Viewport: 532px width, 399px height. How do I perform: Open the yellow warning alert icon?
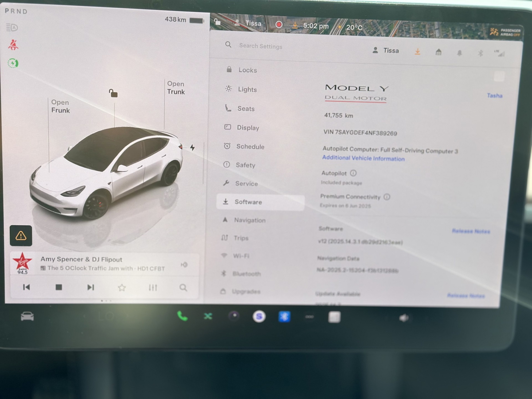[21, 235]
